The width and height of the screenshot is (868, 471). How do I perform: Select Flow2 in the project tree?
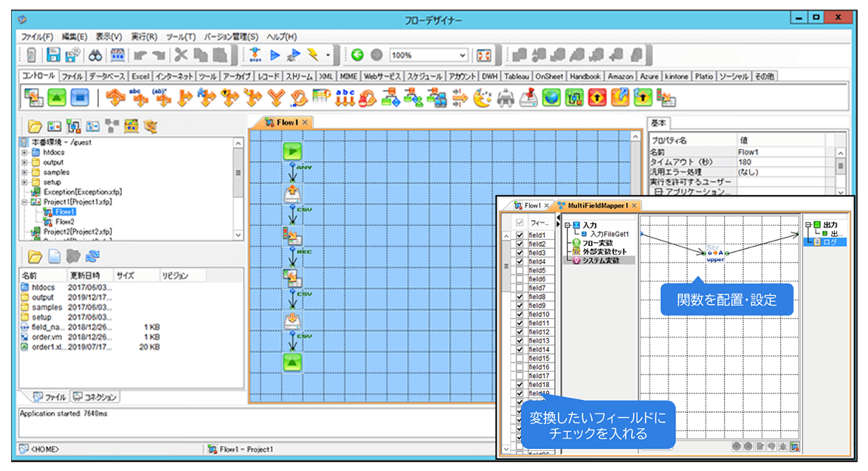64,221
